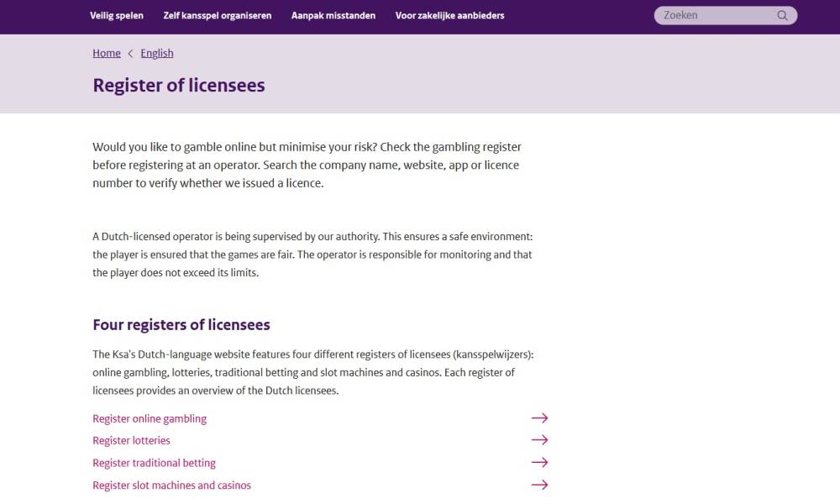Click the arrow beside Register slot machines and casinos
This screenshot has width=840, height=504.
[539, 485]
